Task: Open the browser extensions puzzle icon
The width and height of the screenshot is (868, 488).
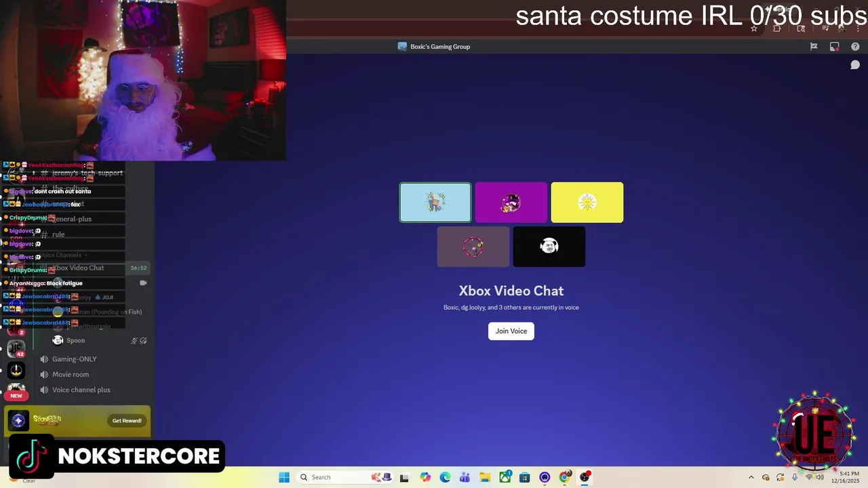Action: (x=777, y=28)
